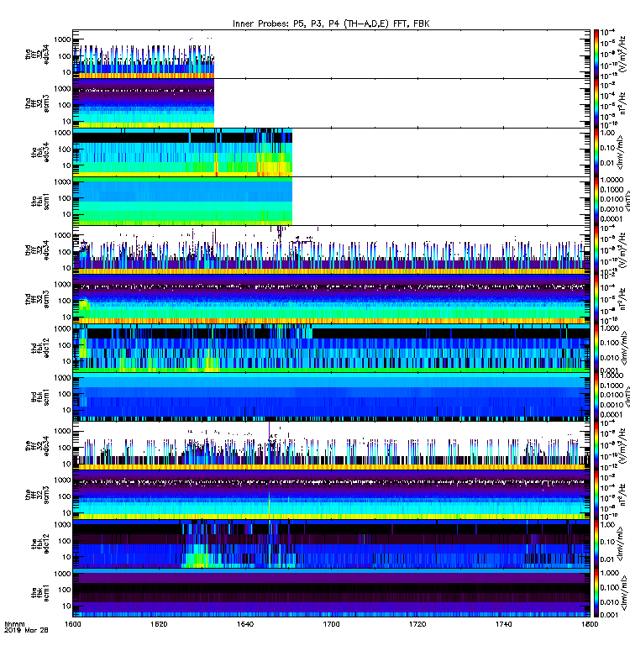630x672 pixels.
Task: Click the 1740 time axis label
Action: pyautogui.click(x=503, y=623)
